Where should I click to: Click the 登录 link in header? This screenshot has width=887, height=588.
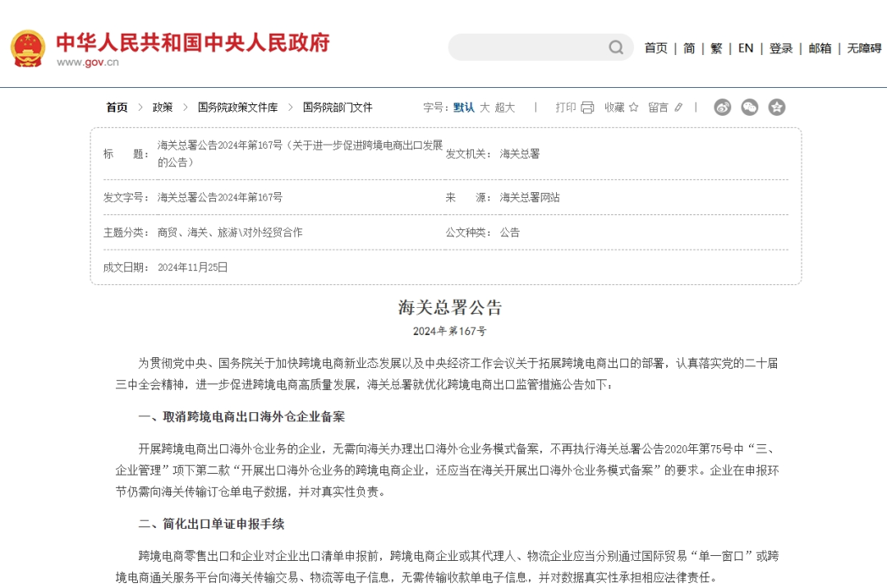click(781, 48)
